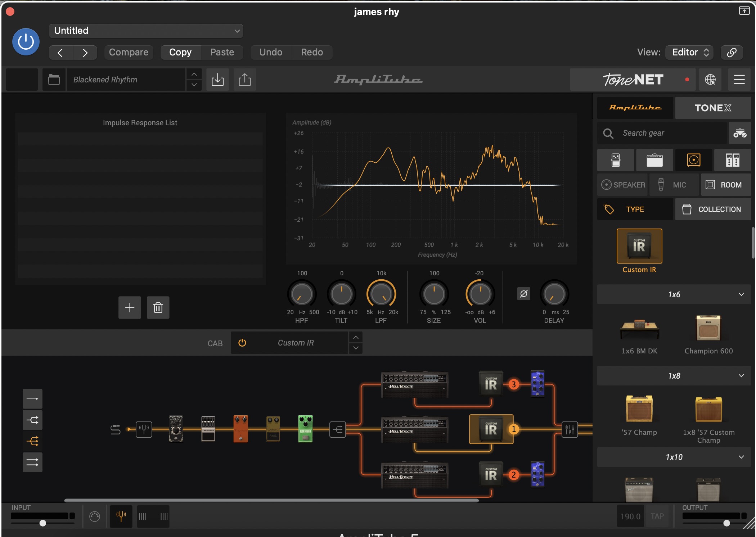Toggle the CAB Custom IR power button

[x=242, y=343]
